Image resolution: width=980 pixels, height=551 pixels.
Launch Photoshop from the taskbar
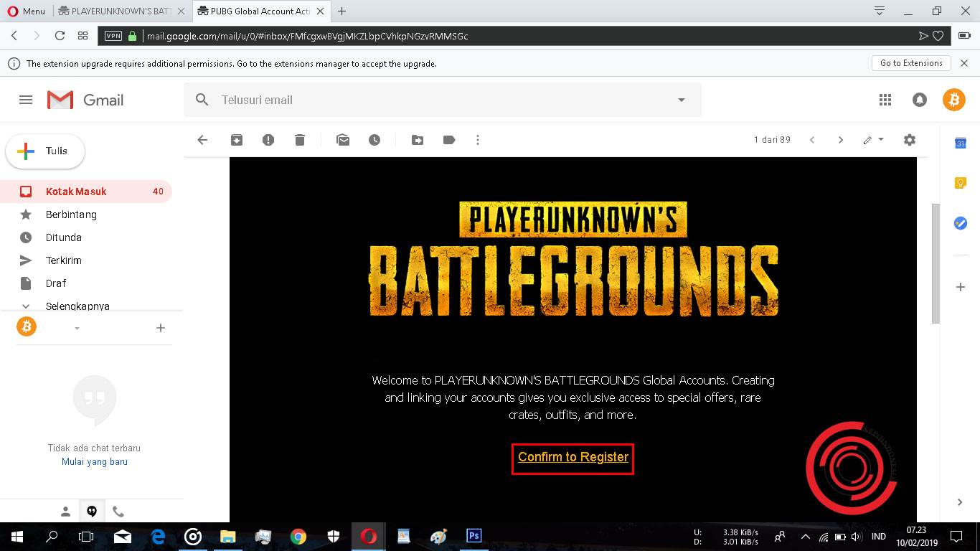(473, 536)
